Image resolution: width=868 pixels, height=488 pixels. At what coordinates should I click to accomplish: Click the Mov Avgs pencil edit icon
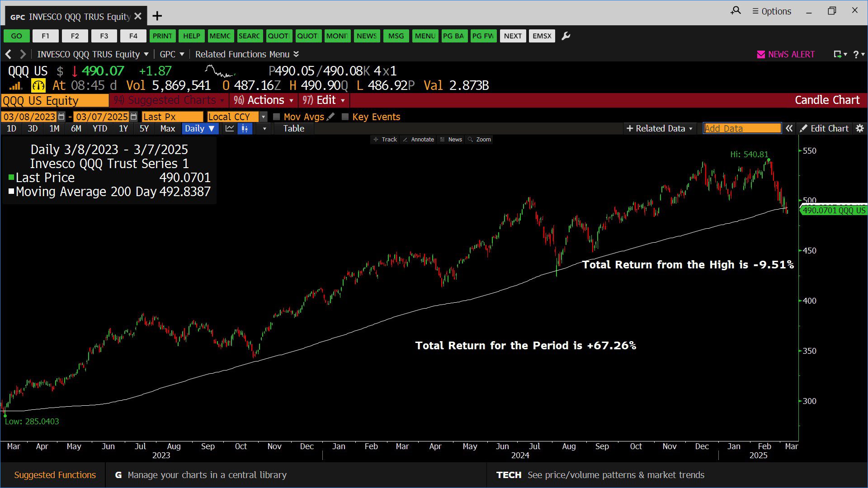point(331,117)
